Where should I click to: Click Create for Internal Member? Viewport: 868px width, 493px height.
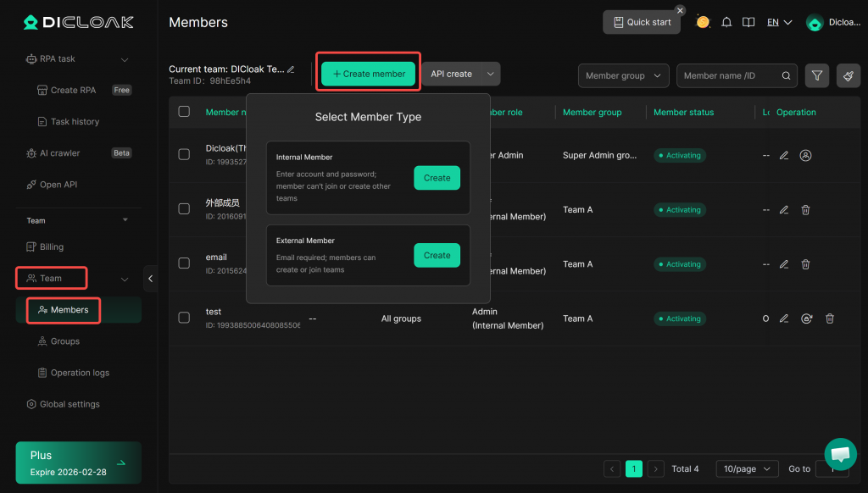(437, 178)
